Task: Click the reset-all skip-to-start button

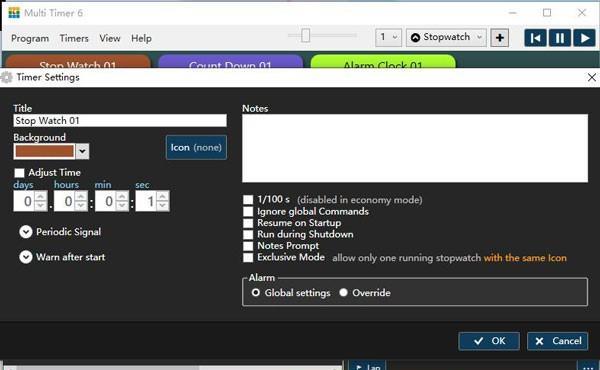Action: point(535,38)
